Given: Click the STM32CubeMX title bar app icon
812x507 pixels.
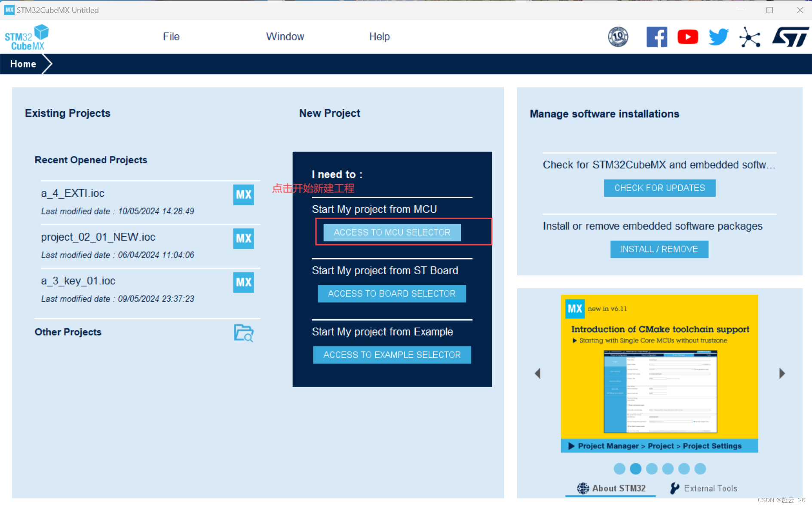Looking at the screenshot, I should (x=9, y=9).
